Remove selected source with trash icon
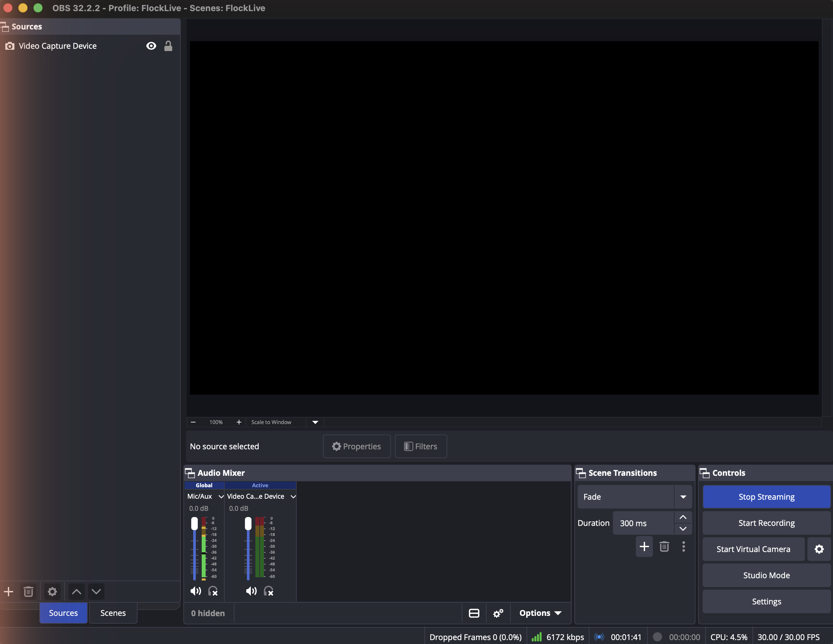This screenshot has height=644, width=833. [28, 592]
